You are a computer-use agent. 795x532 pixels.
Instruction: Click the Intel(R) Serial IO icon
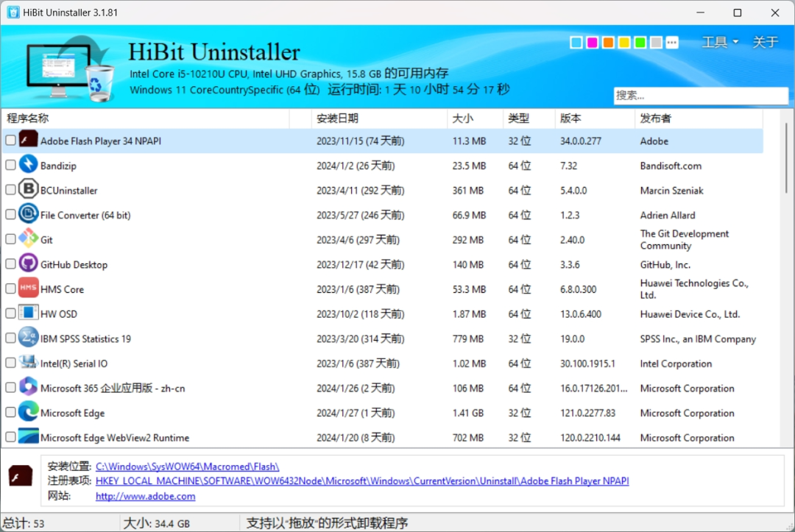pos(29,362)
